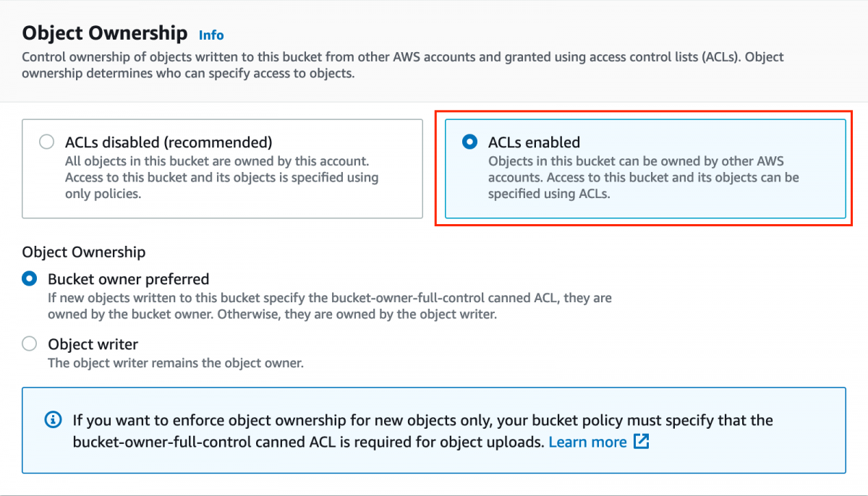Click the large Object Ownership section heading
The width and height of the screenshot is (868, 496).
point(105,33)
